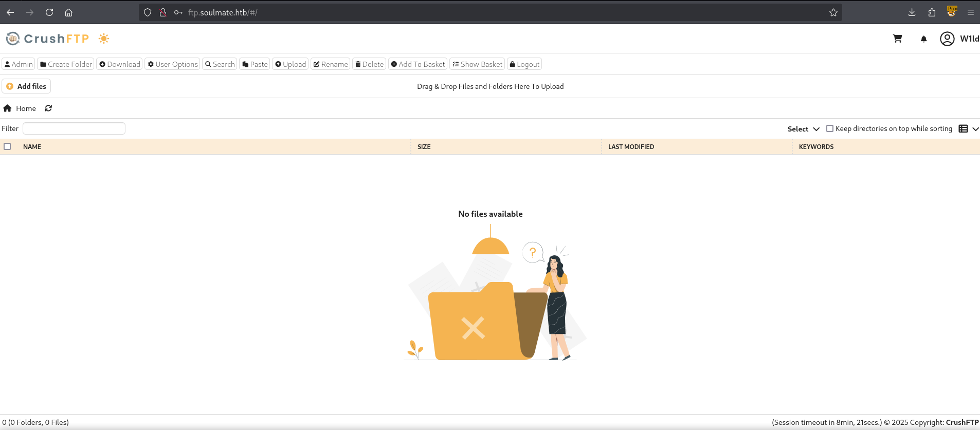Open the list view mode dropdown
The width and height of the screenshot is (980, 430).
pos(969,129)
